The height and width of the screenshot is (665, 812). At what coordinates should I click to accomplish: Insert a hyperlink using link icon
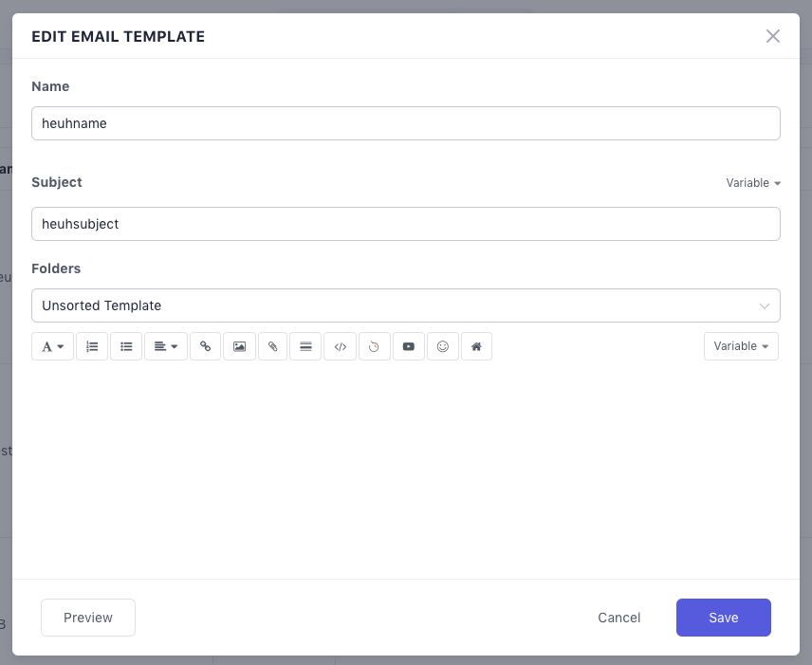[205, 346]
